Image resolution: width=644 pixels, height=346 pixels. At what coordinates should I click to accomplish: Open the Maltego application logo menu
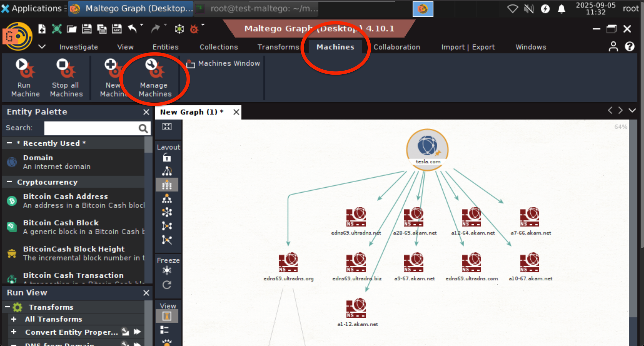(17, 36)
